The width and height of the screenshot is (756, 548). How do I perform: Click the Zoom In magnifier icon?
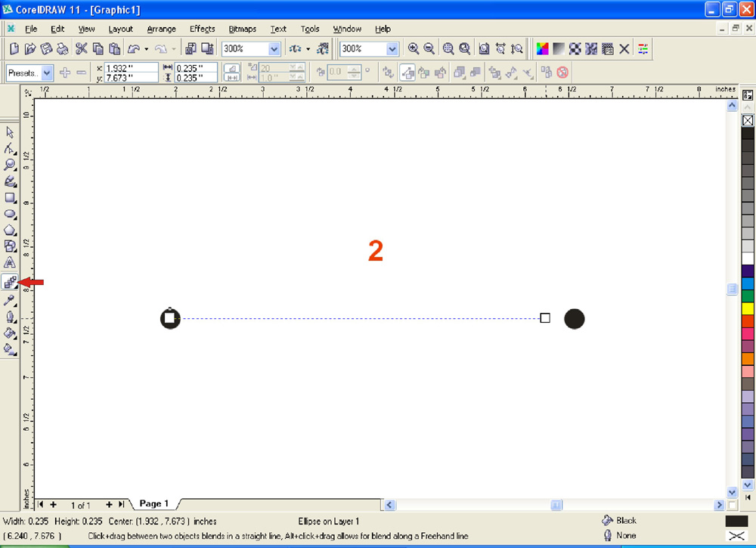[x=414, y=48]
